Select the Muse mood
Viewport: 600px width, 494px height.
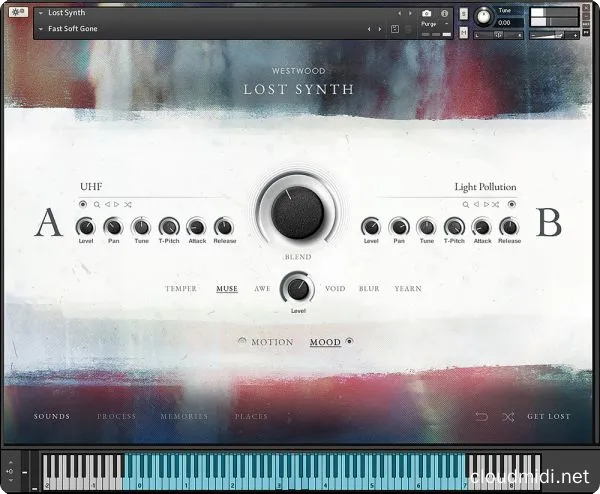[227, 289]
